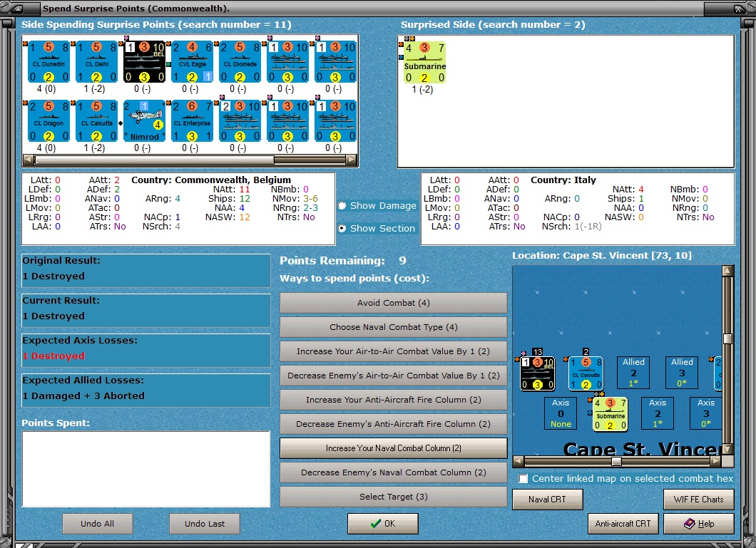Image resolution: width=756 pixels, height=548 pixels.
Task: Open the WIF FE Charts
Action: tap(699, 500)
